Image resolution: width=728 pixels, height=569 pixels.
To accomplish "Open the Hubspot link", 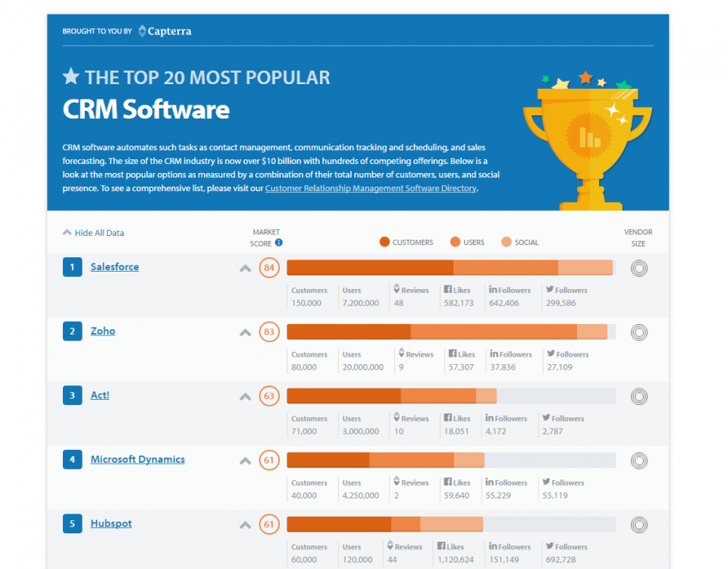I will pos(111,523).
